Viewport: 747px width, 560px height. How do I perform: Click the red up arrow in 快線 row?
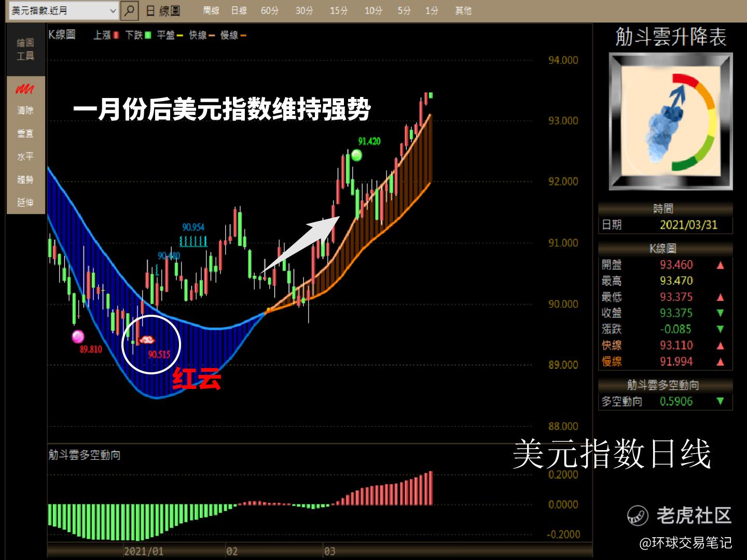click(720, 345)
